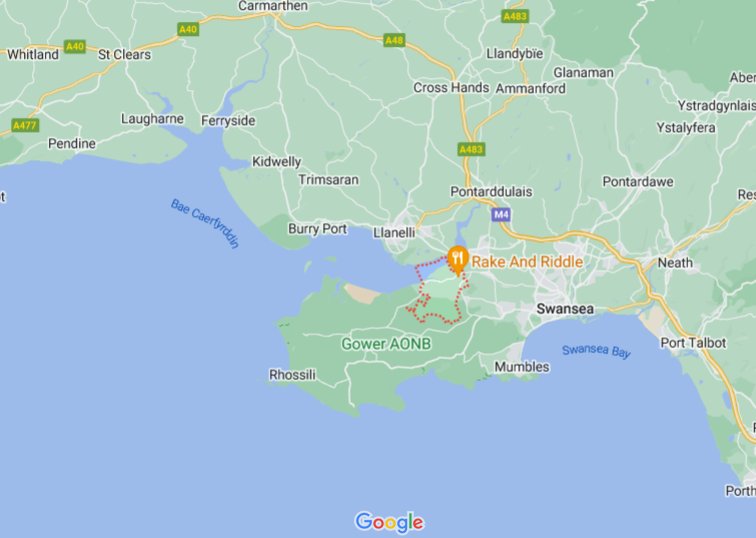Select the Rhossili place label
Viewport: 756px width, 538px height.
click(292, 375)
